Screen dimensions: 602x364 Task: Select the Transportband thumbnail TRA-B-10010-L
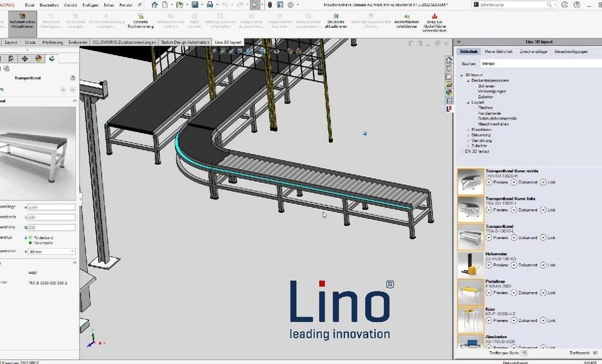[x=471, y=237]
